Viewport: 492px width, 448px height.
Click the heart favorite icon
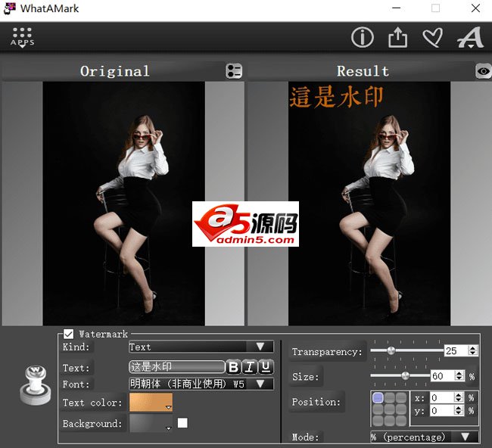[x=433, y=37]
